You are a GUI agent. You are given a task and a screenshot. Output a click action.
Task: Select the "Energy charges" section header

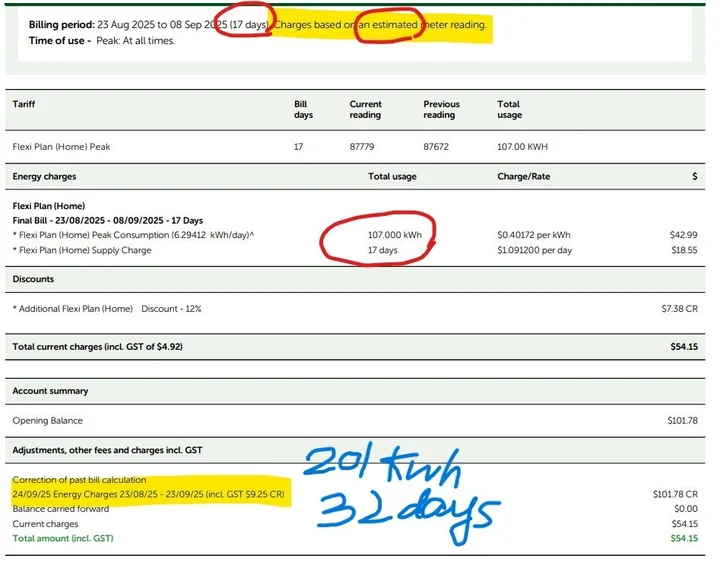[x=44, y=176]
